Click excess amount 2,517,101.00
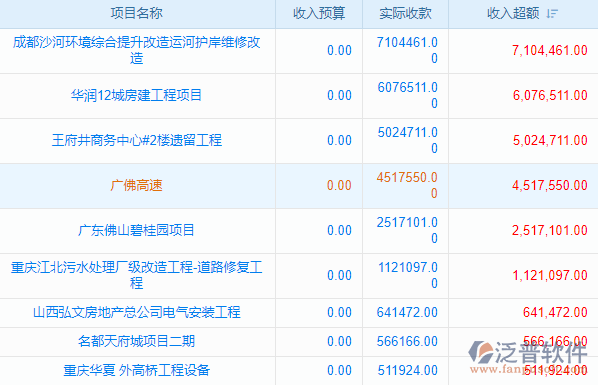Screen dimensions: 598x385 pos(550,230)
